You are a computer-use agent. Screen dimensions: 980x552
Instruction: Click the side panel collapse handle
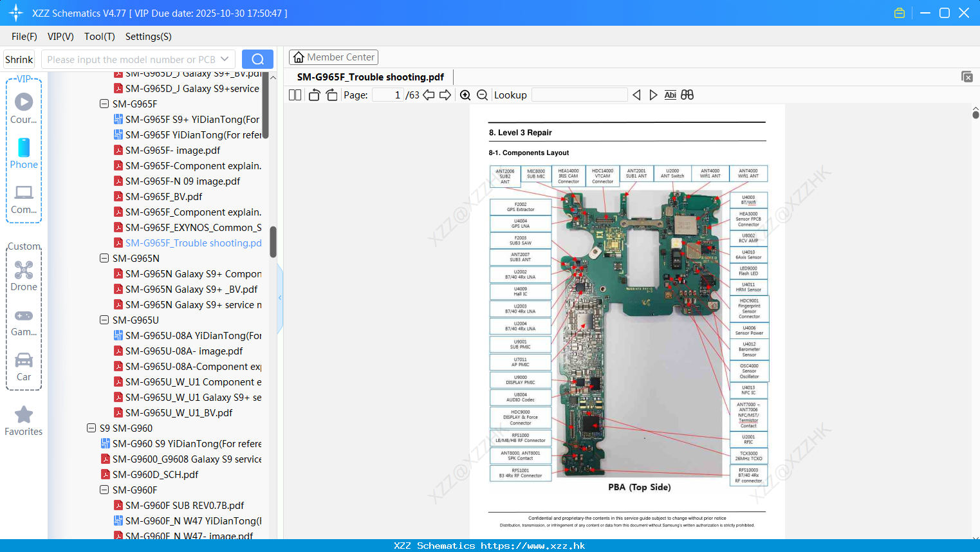280,297
